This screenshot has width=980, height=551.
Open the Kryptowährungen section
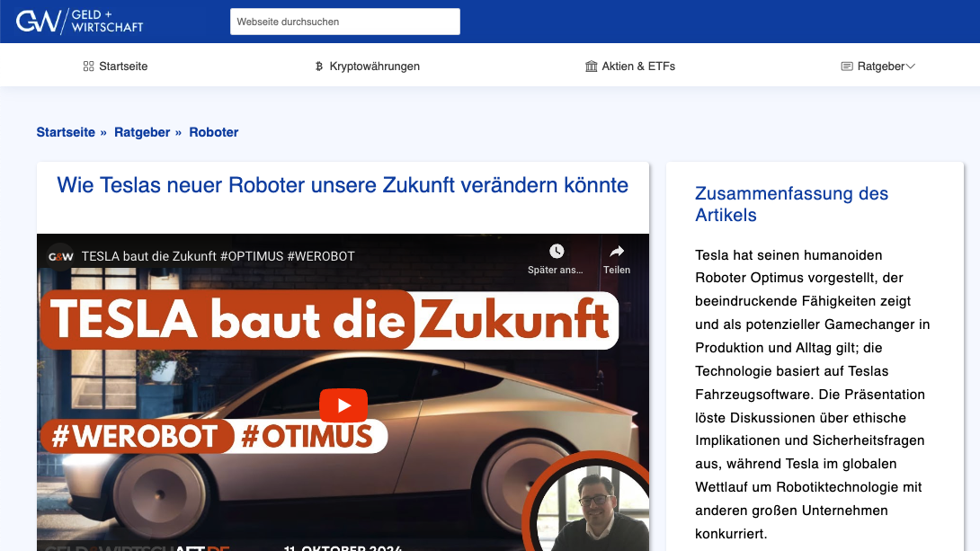pos(375,66)
